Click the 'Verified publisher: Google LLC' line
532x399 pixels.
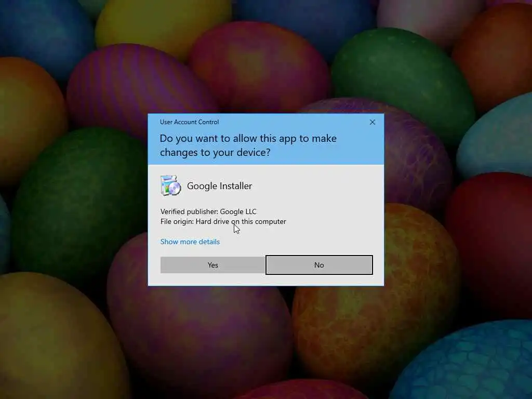(x=208, y=211)
